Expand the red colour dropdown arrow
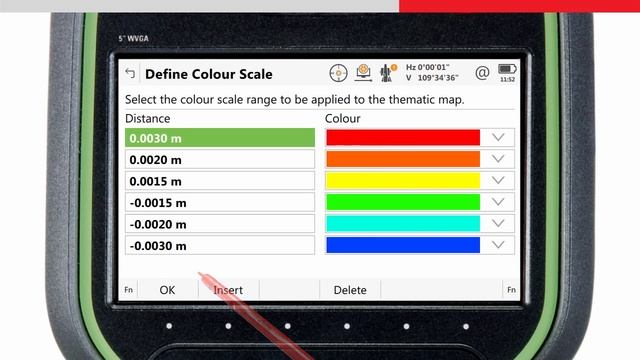This screenshot has height=360, width=640. coord(498,137)
